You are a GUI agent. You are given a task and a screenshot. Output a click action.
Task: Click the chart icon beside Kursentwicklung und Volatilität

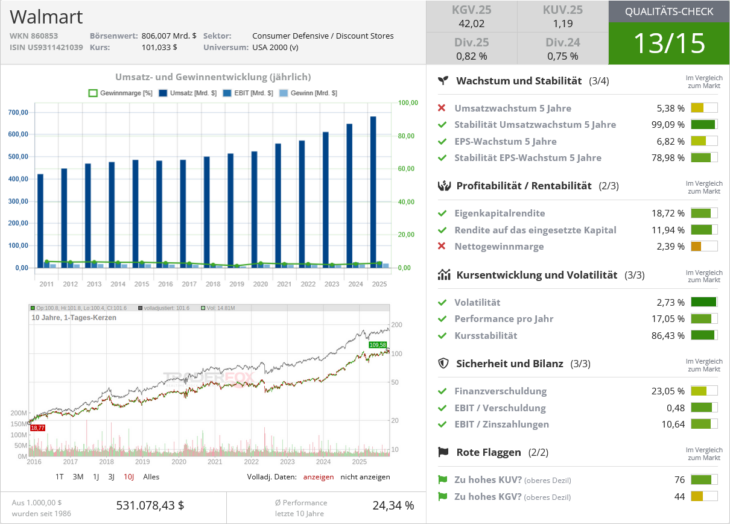click(442, 274)
